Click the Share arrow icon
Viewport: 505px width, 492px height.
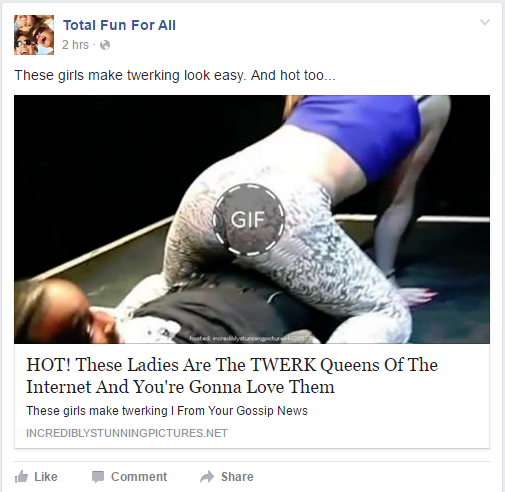pyautogui.click(x=207, y=477)
